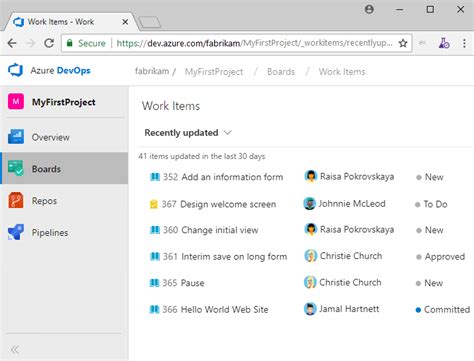474x361 pixels.
Task: Open the Repos hub icon
Action: (x=16, y=200)
